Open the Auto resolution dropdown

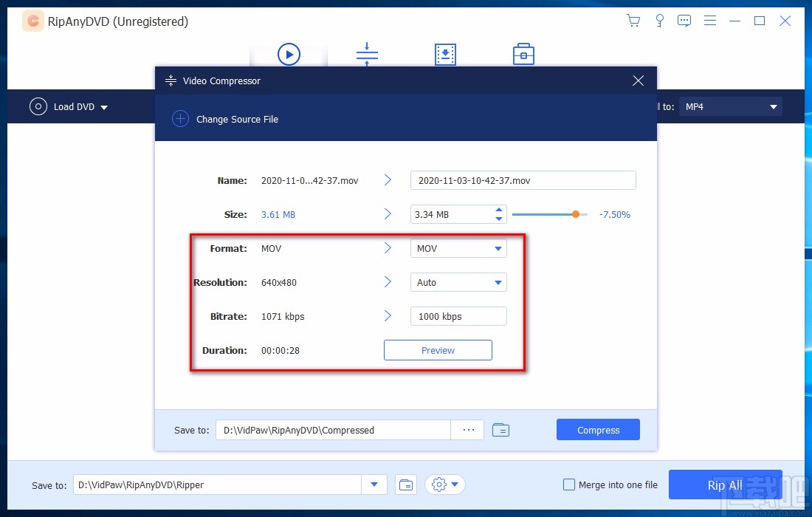pos(458,282)
